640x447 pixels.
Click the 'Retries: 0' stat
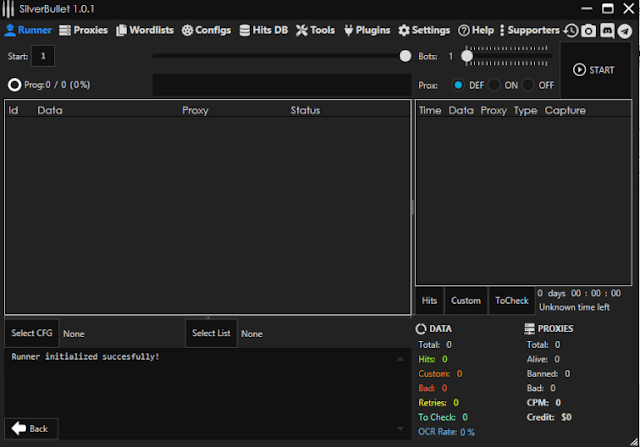tap(438, 403)
